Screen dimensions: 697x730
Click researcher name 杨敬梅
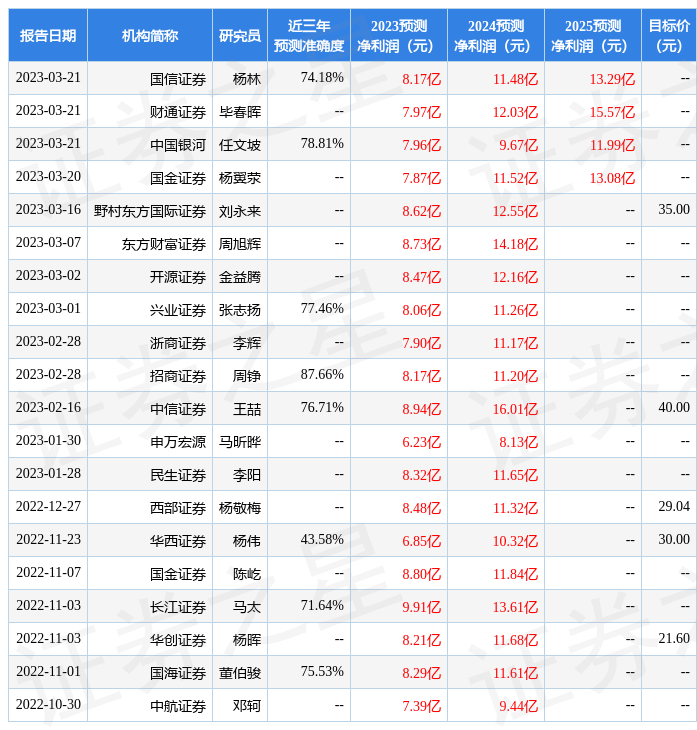coord(240,508)
